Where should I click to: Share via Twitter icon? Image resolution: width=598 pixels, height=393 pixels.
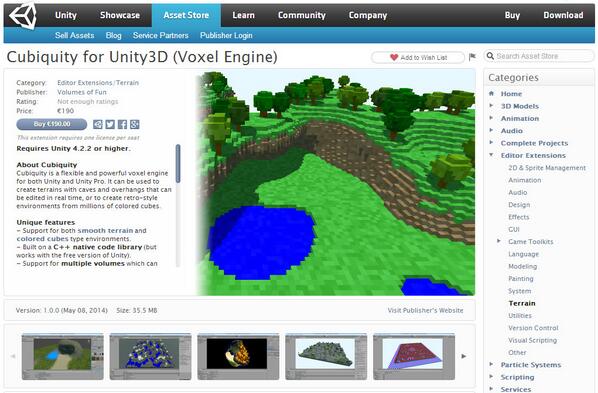click(110, 124)
